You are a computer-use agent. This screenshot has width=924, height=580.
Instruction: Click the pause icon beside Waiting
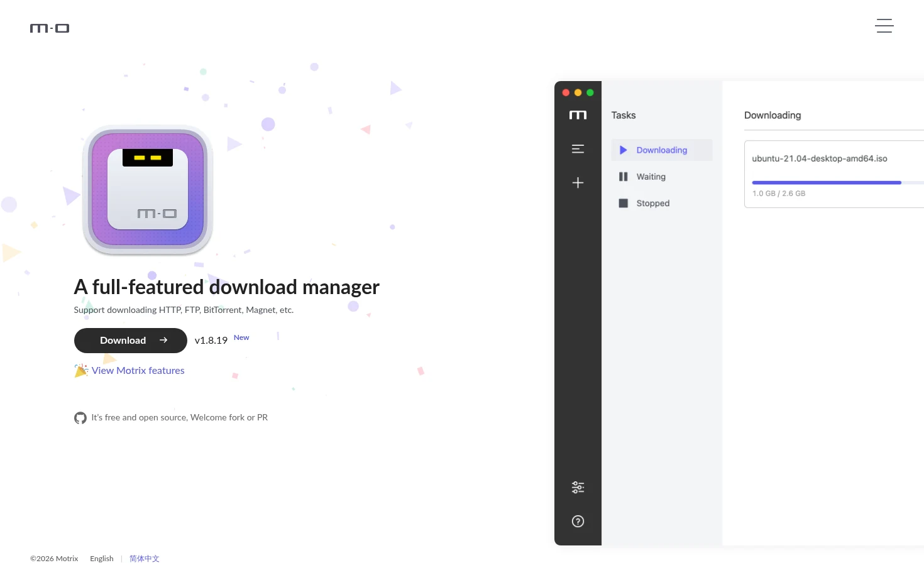point(624,177)
